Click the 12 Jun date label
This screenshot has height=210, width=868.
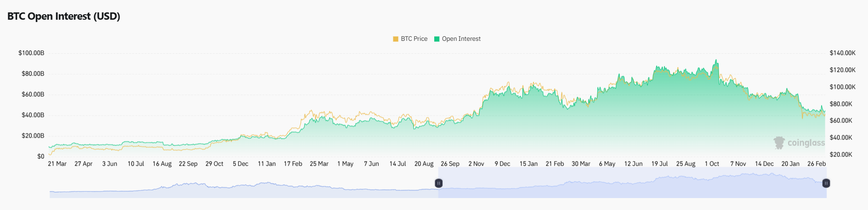coord(634,164)
